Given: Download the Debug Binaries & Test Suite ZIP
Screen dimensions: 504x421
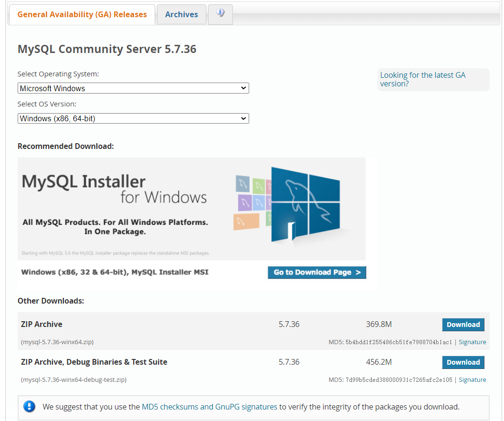Looking at the screenshot, I should (463, 362).
